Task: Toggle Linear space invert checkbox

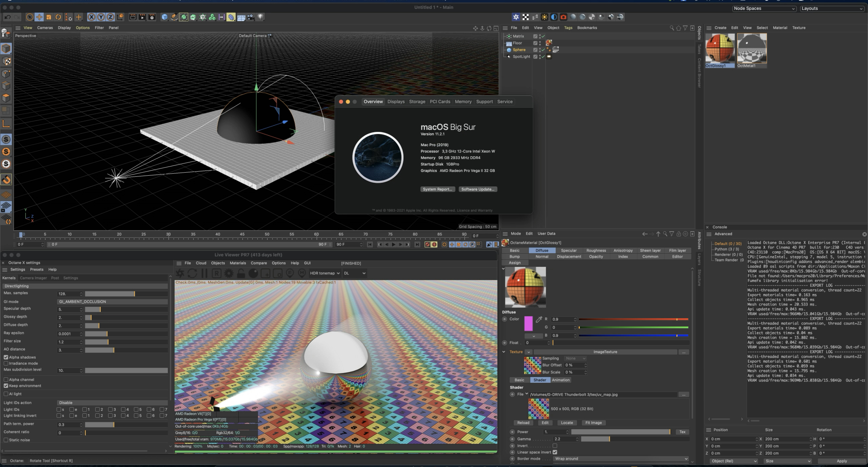Action: (555, 452)
